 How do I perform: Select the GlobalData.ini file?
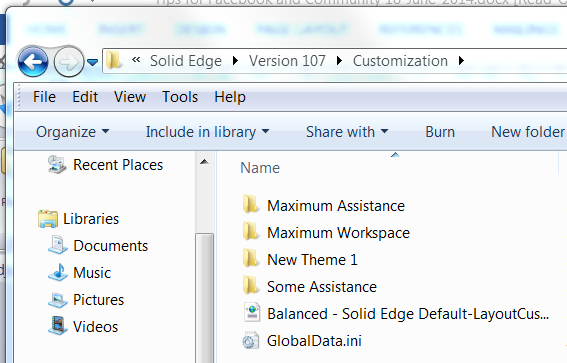click(302, 341)
